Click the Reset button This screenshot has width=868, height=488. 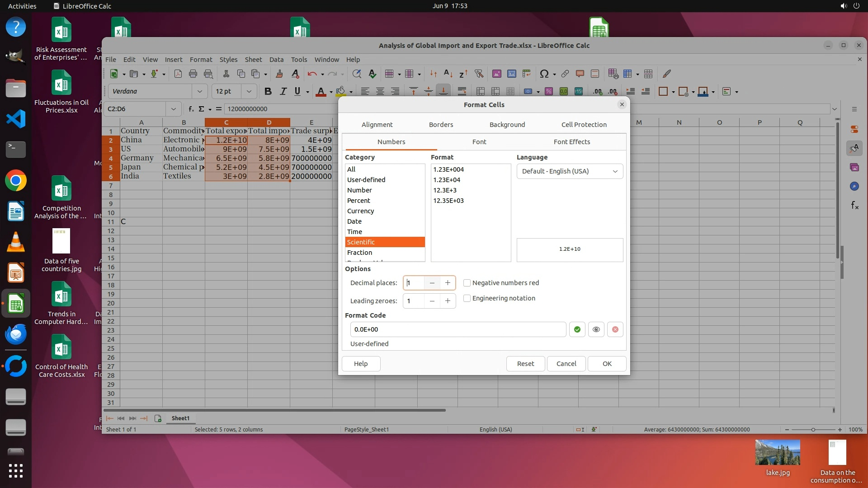(525, 364)
